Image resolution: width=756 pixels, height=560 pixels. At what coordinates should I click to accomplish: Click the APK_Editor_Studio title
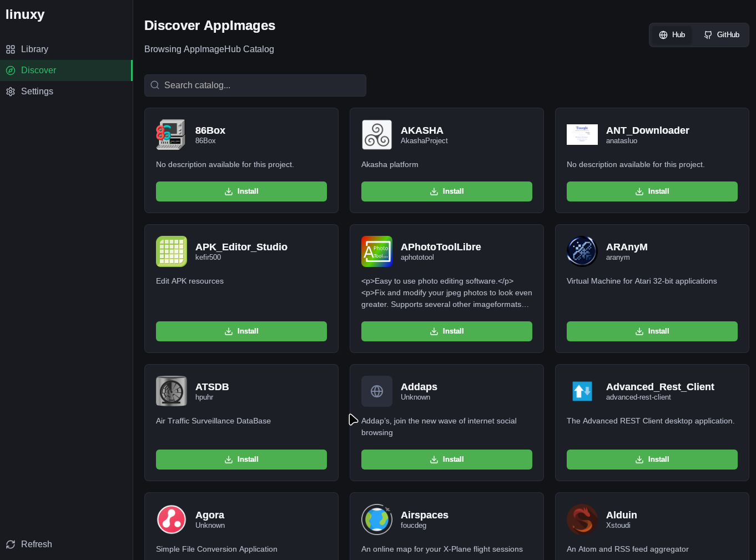(x=241, y=247)
